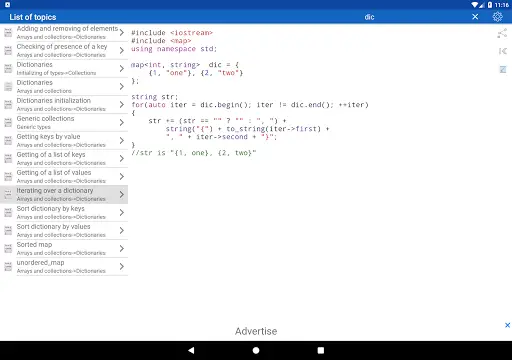Close the Advertise banner

[507, 325]
